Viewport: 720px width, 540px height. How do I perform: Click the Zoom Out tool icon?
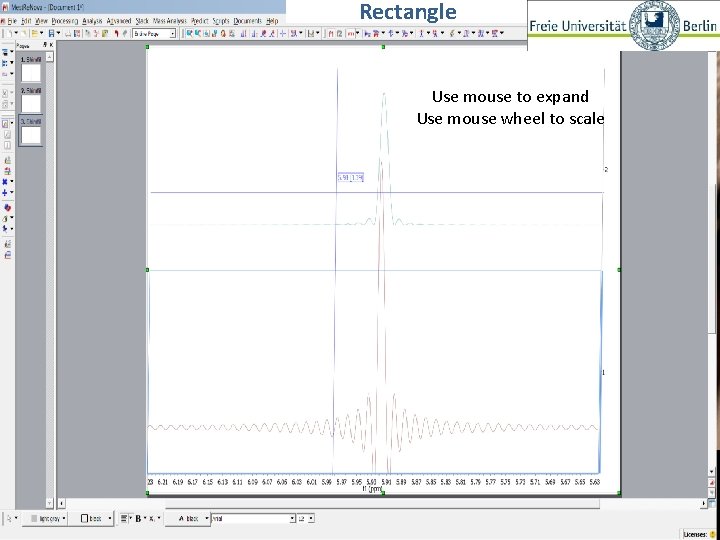[x=198, y=34]
